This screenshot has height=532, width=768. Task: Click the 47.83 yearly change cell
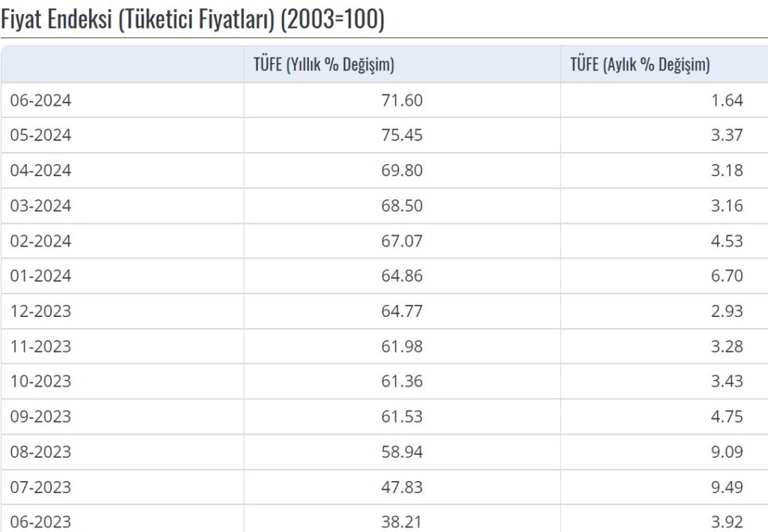click(x=402, y=488)
